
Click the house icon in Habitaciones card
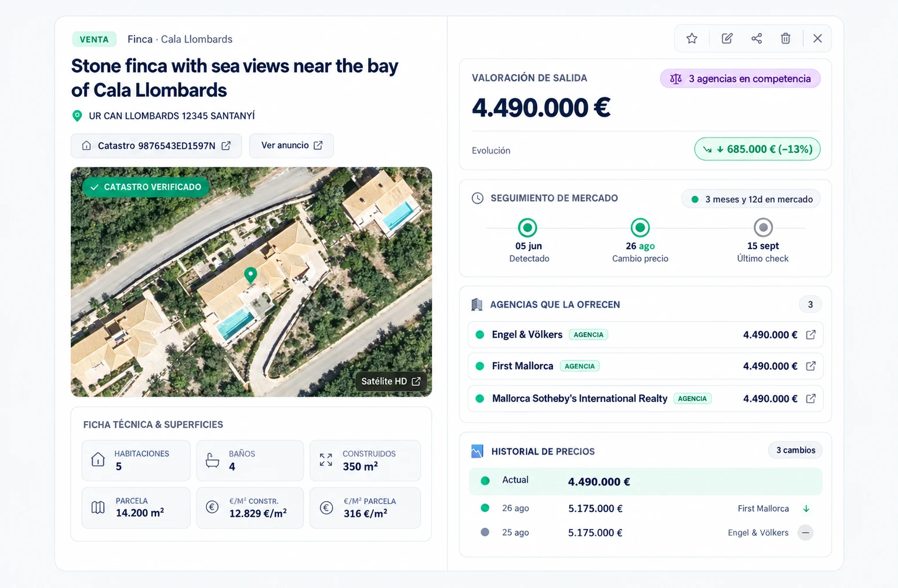pos(98,460)
